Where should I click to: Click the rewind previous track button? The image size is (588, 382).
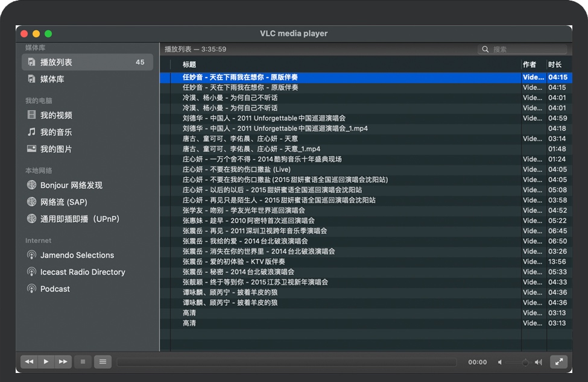coord(29,362)
